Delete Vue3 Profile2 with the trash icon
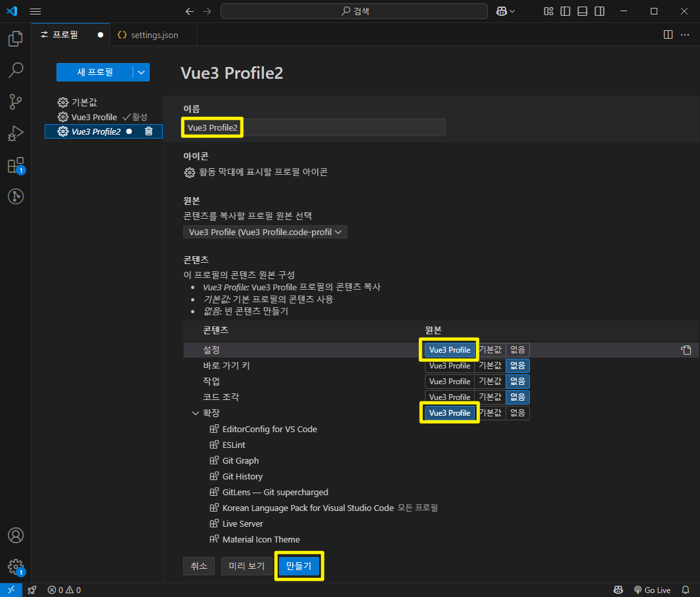Image resolution: width=700 pixels, height=597 pixels. pos(148,131)
